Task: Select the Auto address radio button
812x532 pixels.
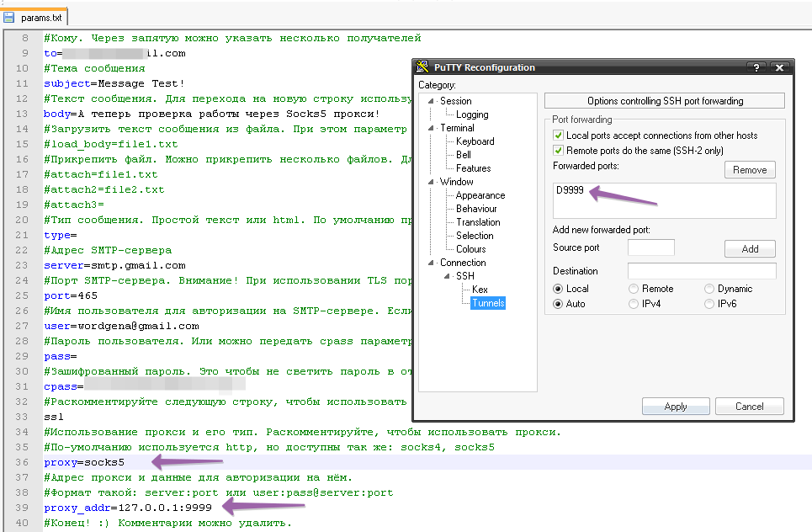Action: tap(558, 304)
